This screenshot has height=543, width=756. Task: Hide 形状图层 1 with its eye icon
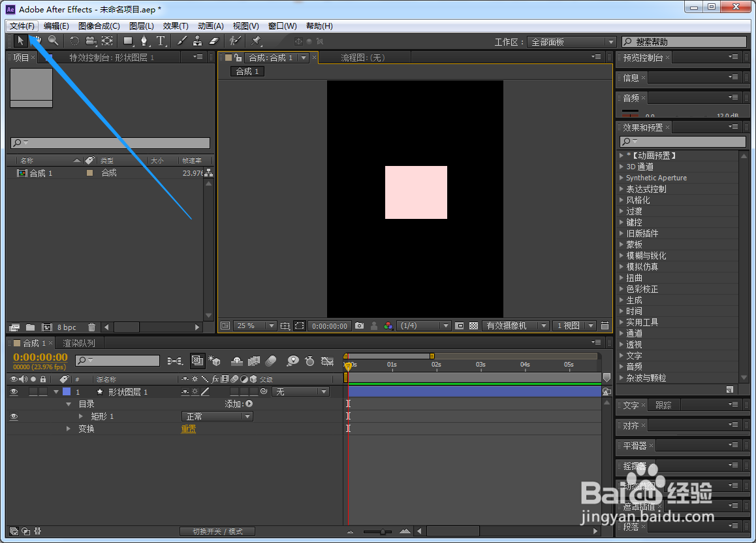[x=14, y=392]
